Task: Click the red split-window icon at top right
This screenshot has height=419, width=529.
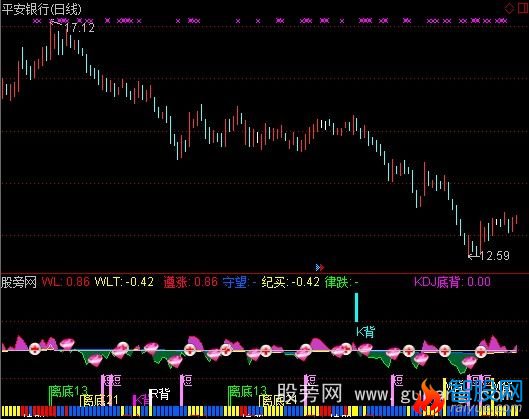Action: coord(523,7)
